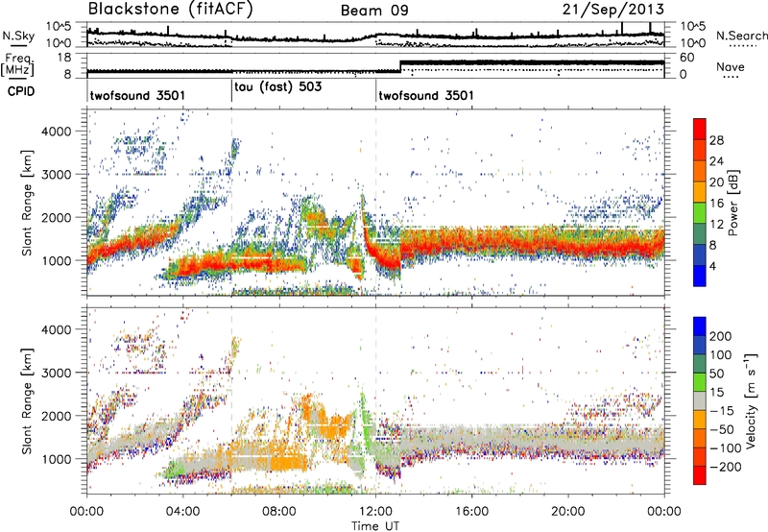Click the "Power [dB]" colorbar title
The image size is (768, 532).
732,203
